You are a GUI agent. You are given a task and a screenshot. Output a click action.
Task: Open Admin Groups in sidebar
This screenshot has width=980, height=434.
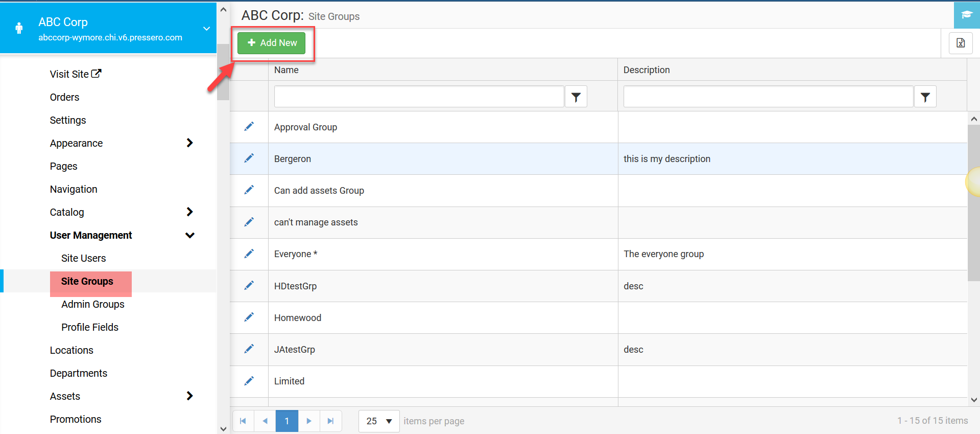[93, 304]
